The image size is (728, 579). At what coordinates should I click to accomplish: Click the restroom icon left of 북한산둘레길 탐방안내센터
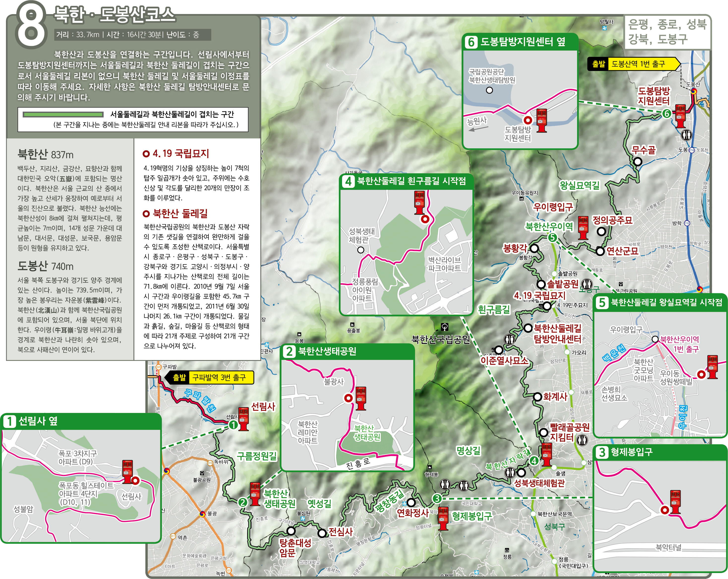point(510,339)
